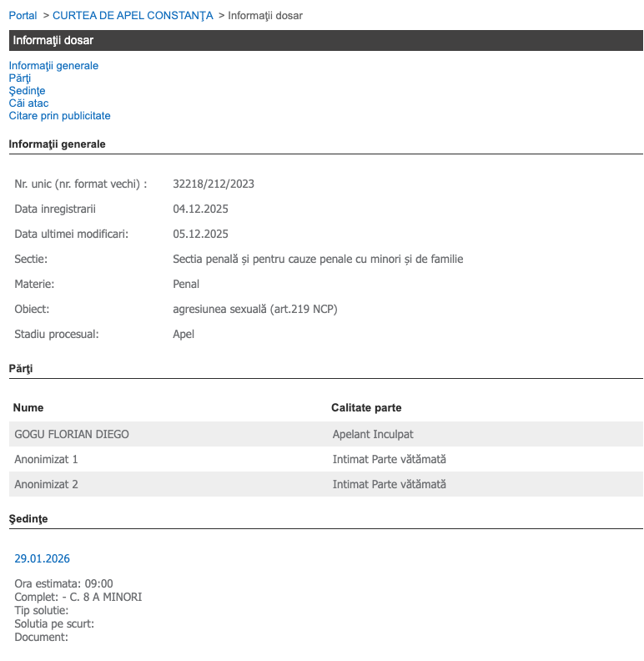The width and height of the screenshot is (644, 661).
Task: Open CURTEA DE APEL CONSTANȚA breadcrumb link
Action: pos(133,15)
